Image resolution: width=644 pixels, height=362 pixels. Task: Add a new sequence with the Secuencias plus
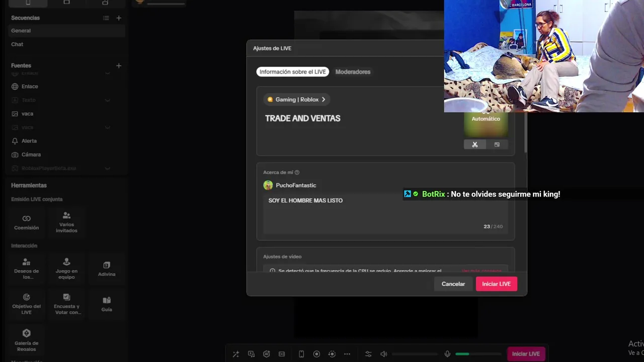click(119, 18)
